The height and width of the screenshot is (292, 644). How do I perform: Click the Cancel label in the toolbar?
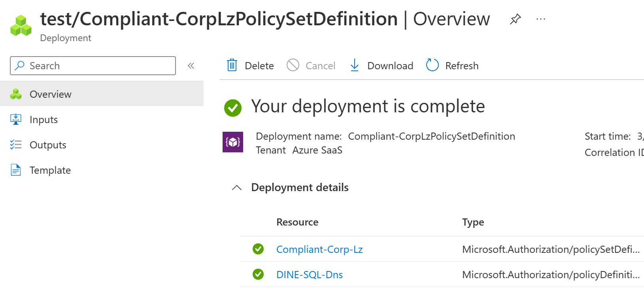[320, 66]
